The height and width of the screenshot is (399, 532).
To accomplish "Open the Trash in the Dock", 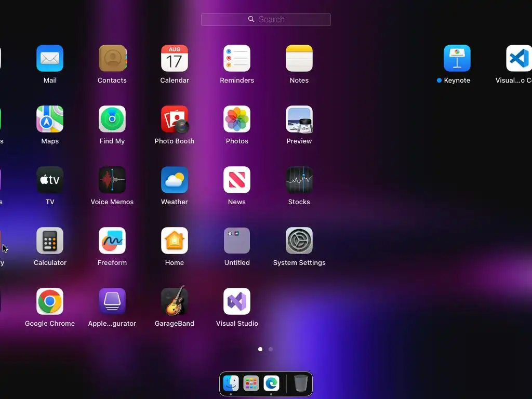I will coord(301,383).
